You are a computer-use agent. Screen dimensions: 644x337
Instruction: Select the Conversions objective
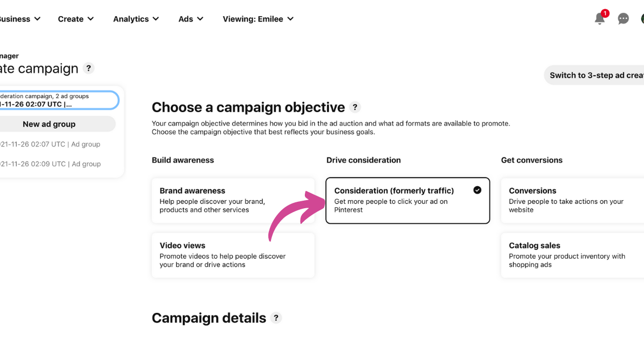coord(573,200)
